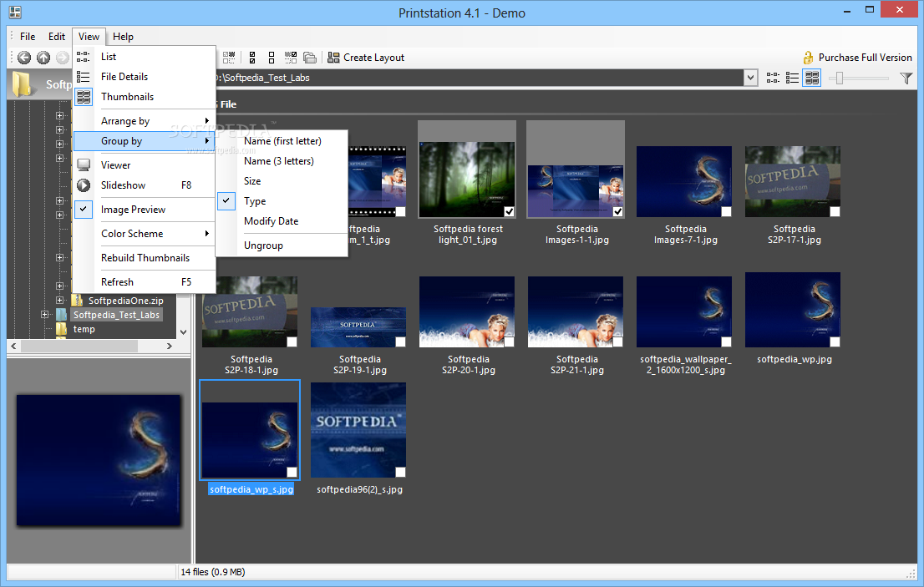Click the Thumbnails icon in the View menu
Screen dimensions: 924x587
click(x=84, y=97)
